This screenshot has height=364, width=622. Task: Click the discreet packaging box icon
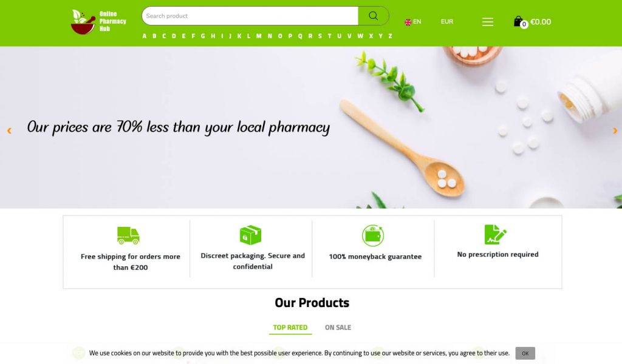pos(250,235)
